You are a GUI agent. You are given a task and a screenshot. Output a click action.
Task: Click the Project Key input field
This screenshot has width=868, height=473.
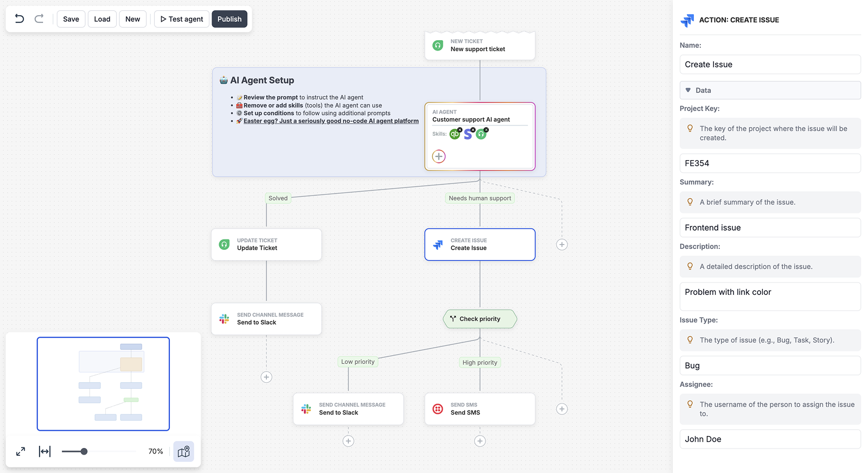770,163
